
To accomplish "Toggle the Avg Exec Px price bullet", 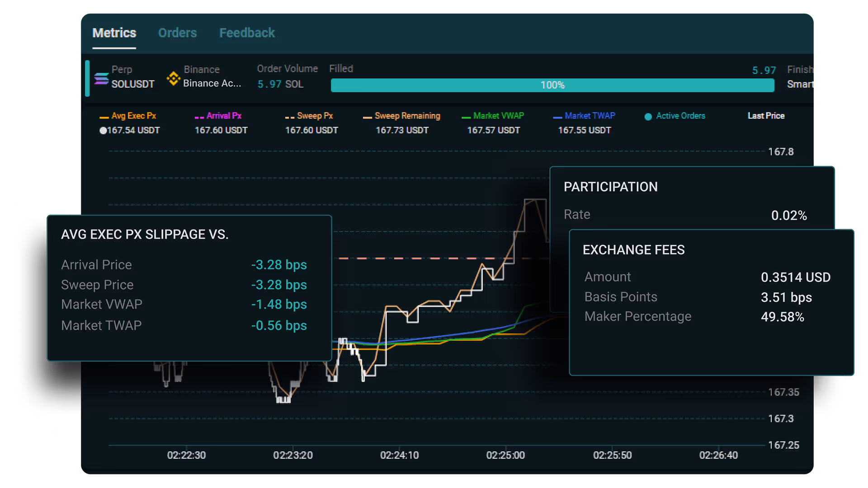I will (x=104, y=131).
